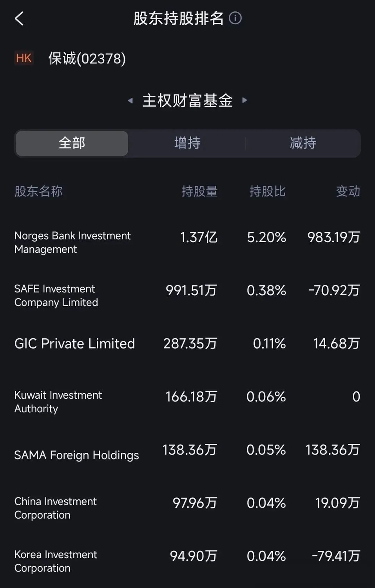Viewport: 375px width, 588px height.
Task: Tap the back arrow icon
Action: 19,18
